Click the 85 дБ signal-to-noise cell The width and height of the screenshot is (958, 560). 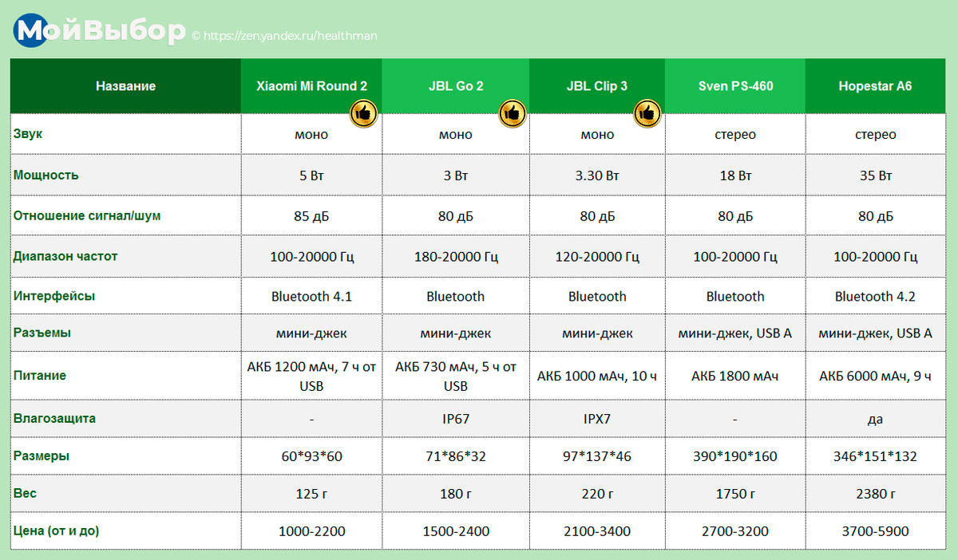point(311,216)
